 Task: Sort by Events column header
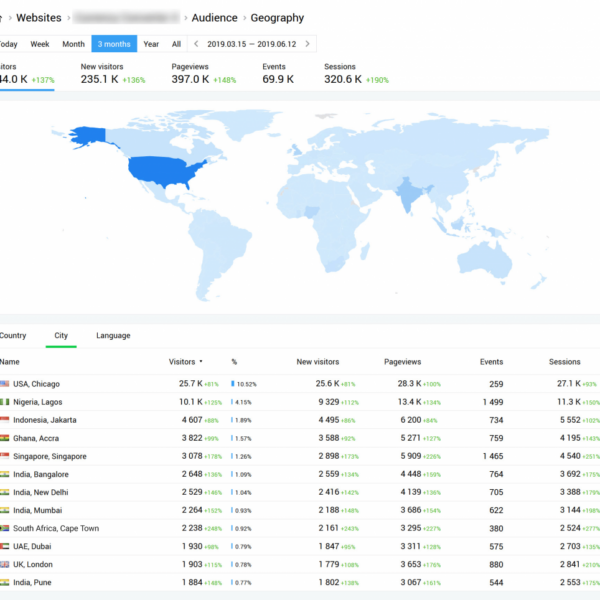pyautogui.click(x=491, y=362)
